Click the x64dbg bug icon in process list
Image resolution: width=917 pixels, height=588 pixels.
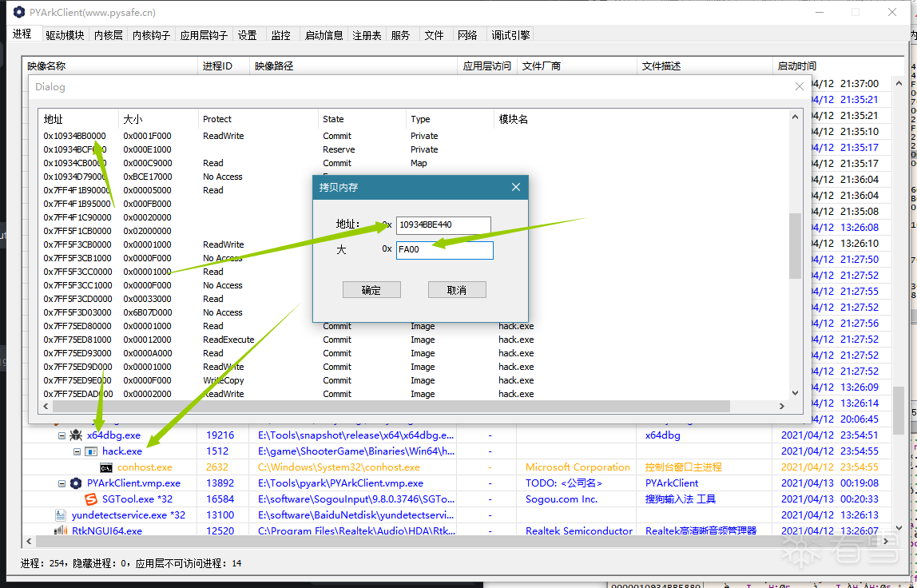[75, 435]
